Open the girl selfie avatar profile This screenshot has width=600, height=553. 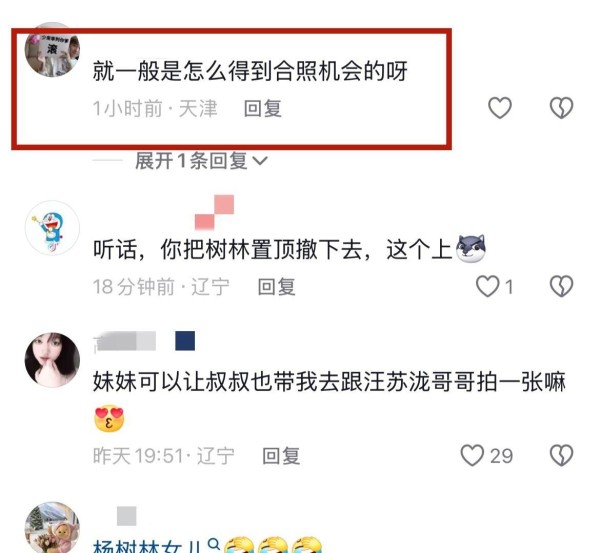pos(52,360)
